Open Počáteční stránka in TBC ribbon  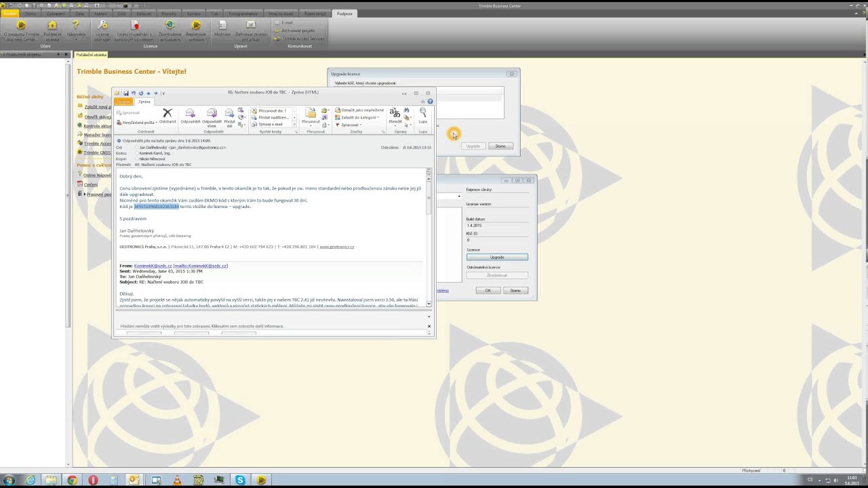click(52, 30)
